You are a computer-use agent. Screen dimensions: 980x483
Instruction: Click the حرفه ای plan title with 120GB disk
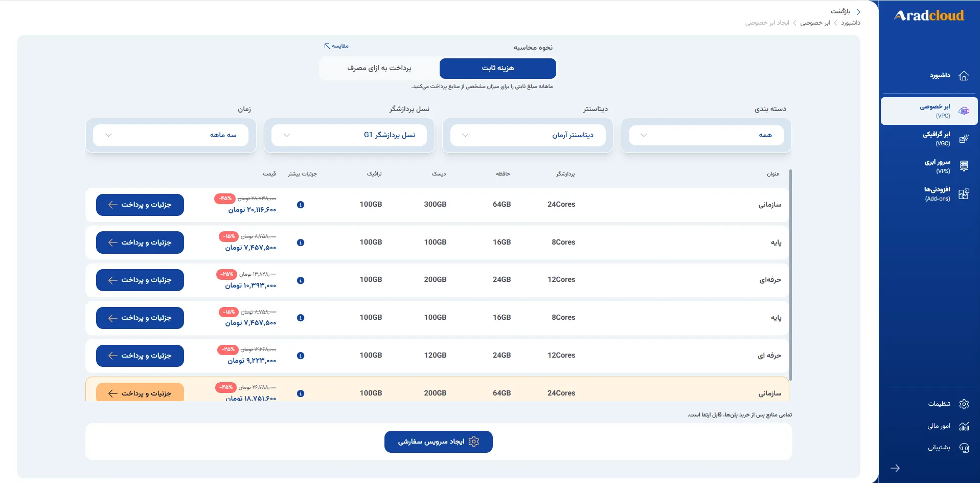[x=769, y=356]
